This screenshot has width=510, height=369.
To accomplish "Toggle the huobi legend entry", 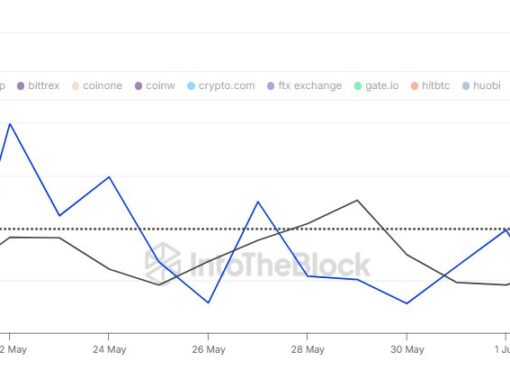I will click(x=481, y=86).
